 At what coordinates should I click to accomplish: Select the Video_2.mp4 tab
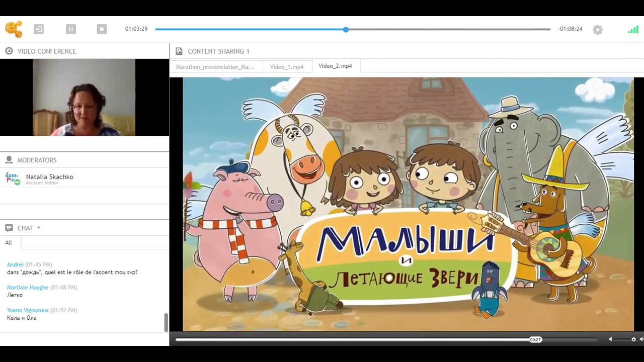point(336,66)
